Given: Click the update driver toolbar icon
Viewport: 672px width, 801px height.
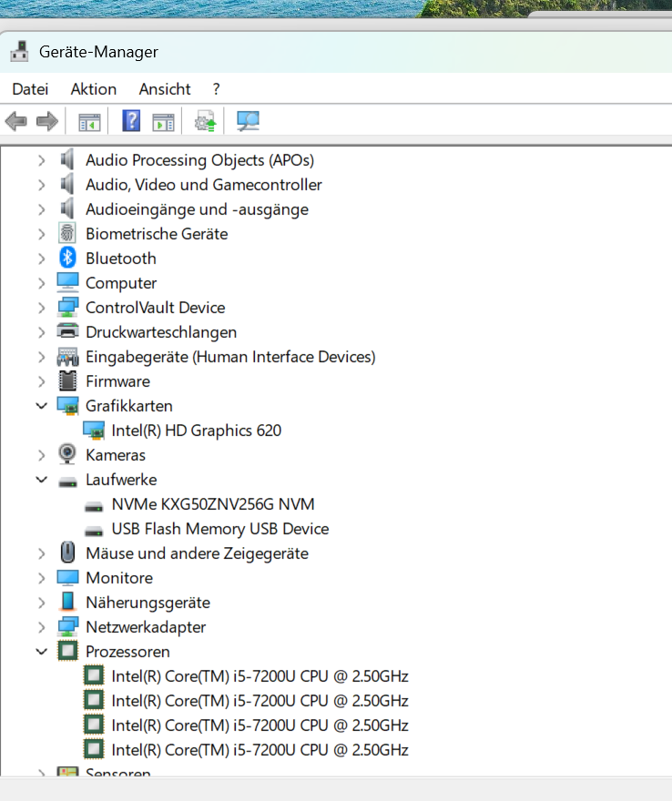Looking at the screenshot, I should (x=206, y=122).
